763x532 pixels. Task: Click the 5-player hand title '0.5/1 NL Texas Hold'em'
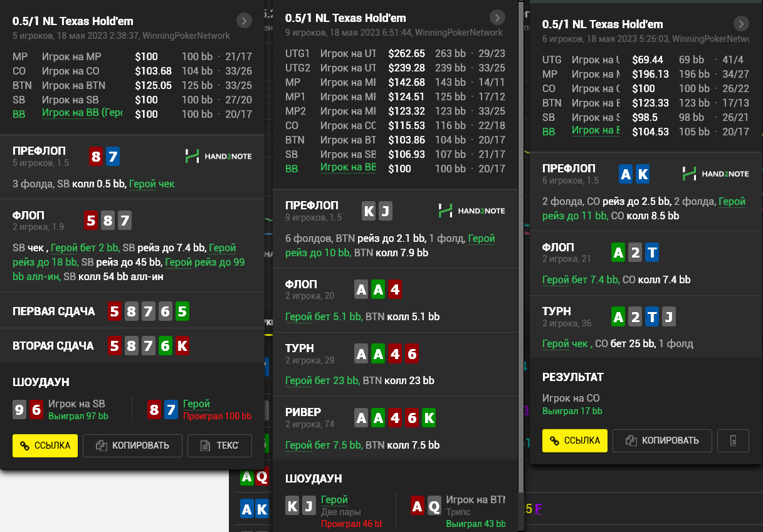coord(73,21)
